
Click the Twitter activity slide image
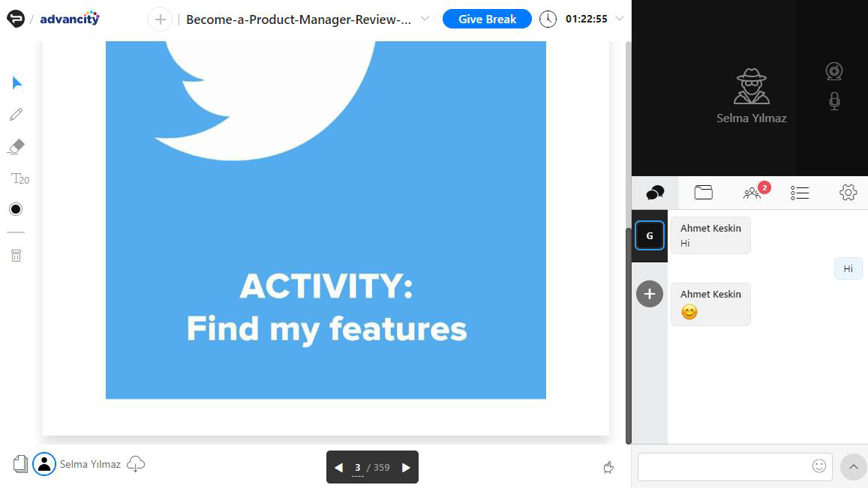click(x=326, y=220)
